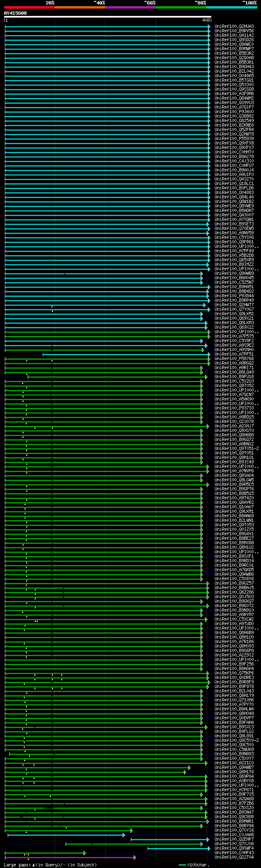Click the UniRef100_A7XQW1 label
Image resolution: width=261 pixels, height=868 pixels.
[234, 220]
